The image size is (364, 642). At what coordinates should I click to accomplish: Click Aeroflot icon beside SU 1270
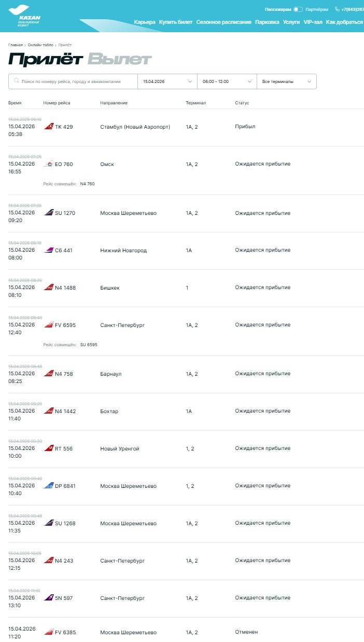point(49,213)
